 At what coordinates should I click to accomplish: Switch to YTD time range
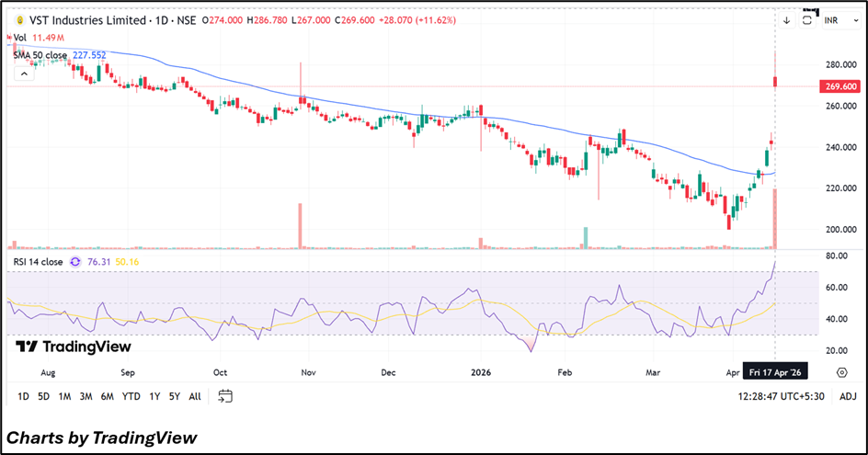point(131,396)
